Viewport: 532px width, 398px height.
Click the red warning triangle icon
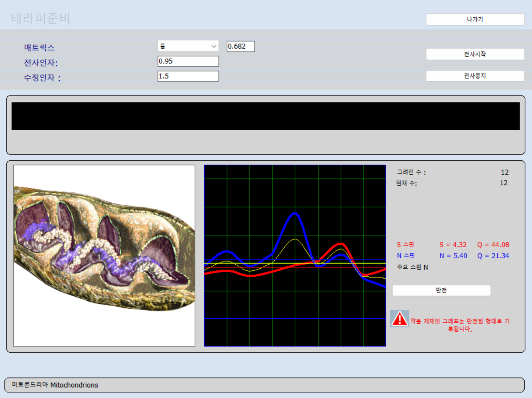tap(399, 319)
